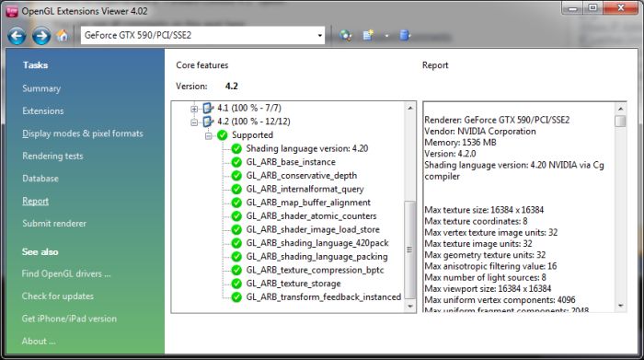Click green check icon of GL_ARB_shading_language_packing
The width and height of the screenshot is (644, 360).
(x=236, y=257)
